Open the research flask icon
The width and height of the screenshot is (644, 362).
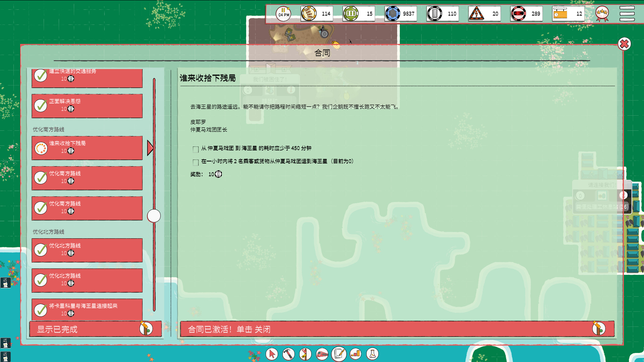[x=372, y=354]
